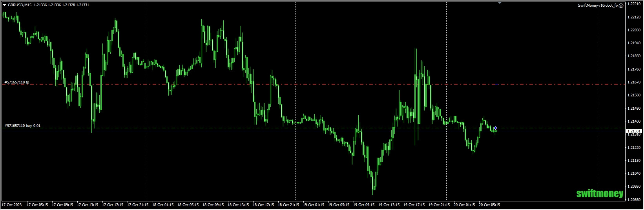Open the GBPUSD,M15 chart dropdown arrow

(4, 5)
